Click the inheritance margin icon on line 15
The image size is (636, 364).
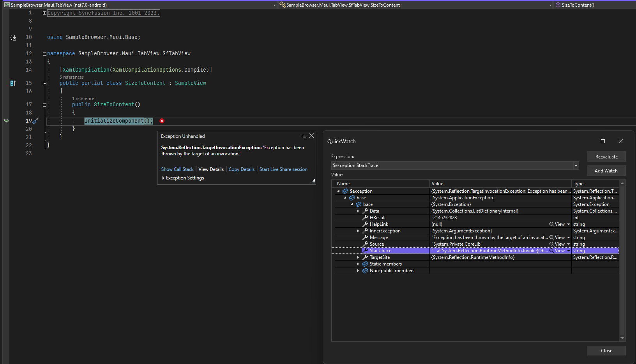pos(12,83)
